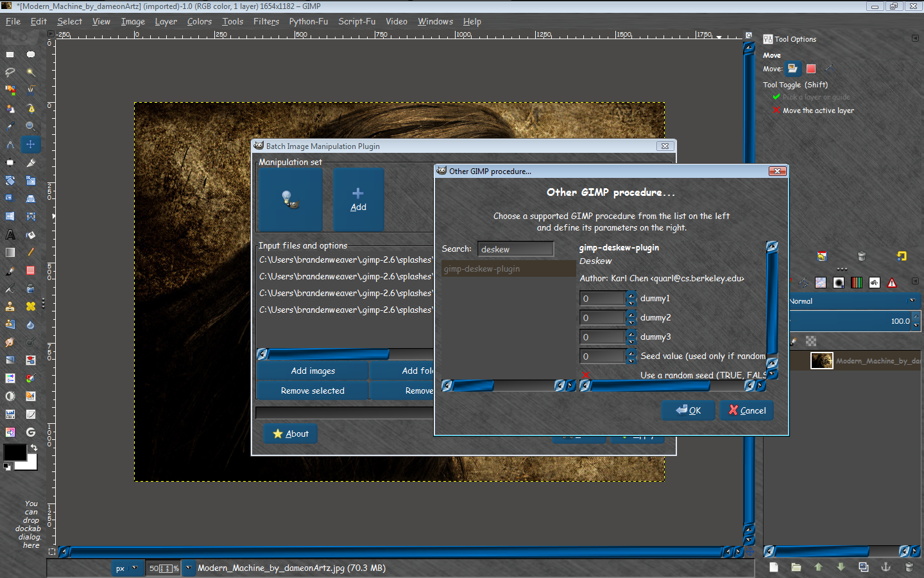The image size is (924, 578).
Task: Create a new layer icon at panel bottom
Action: point(774,567)
